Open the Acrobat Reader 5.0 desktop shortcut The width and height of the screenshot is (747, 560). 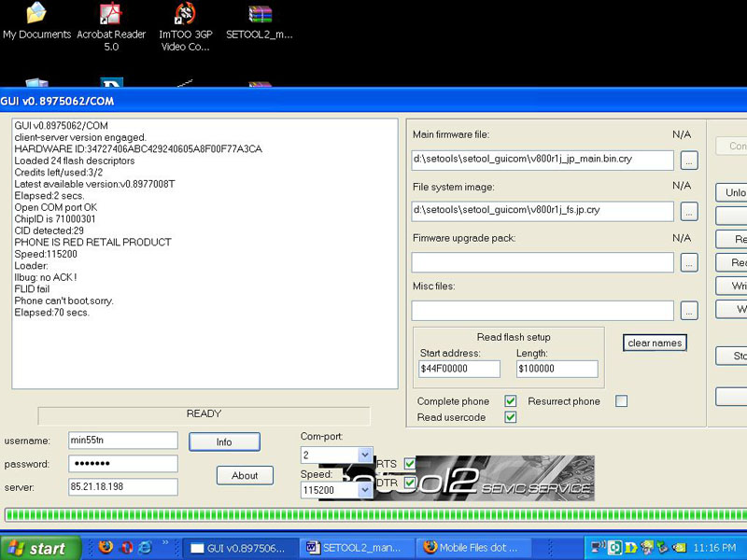click(x=110, y=15)
